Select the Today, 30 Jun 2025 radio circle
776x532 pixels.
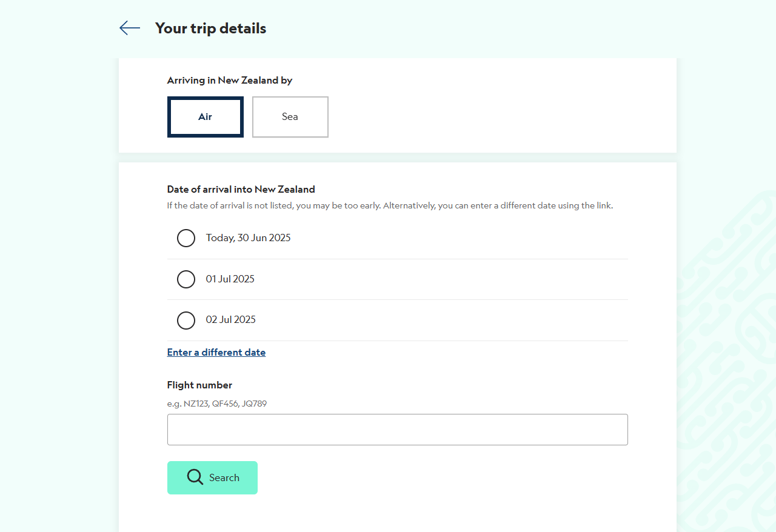pos(186,238)
